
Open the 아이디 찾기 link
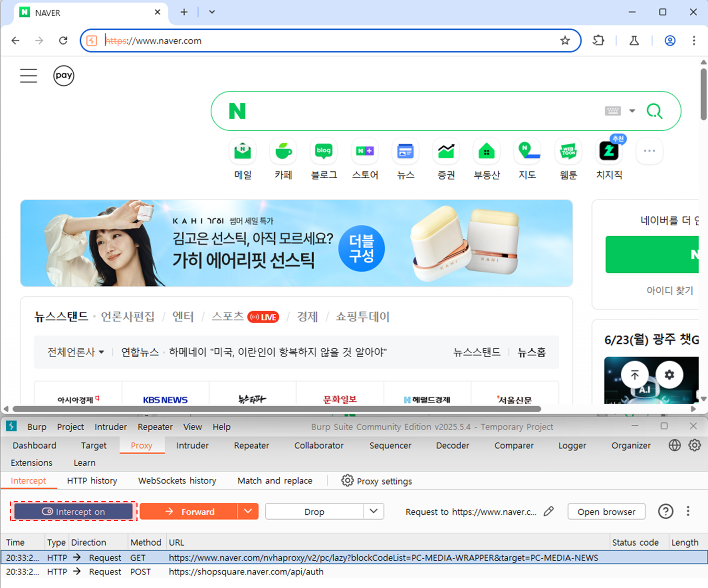pos(670,291)
